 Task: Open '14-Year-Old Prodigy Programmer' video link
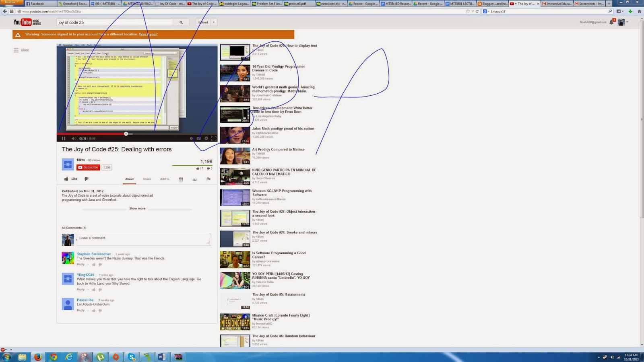point(279,68)
